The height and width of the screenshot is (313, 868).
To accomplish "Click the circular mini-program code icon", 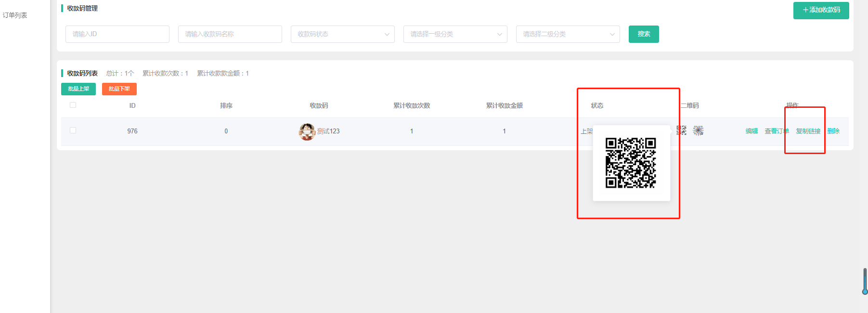I will [x=698, y=130].
